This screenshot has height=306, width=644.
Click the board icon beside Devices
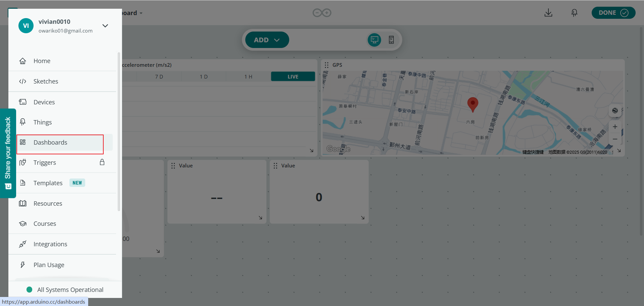tap(22, 102)
